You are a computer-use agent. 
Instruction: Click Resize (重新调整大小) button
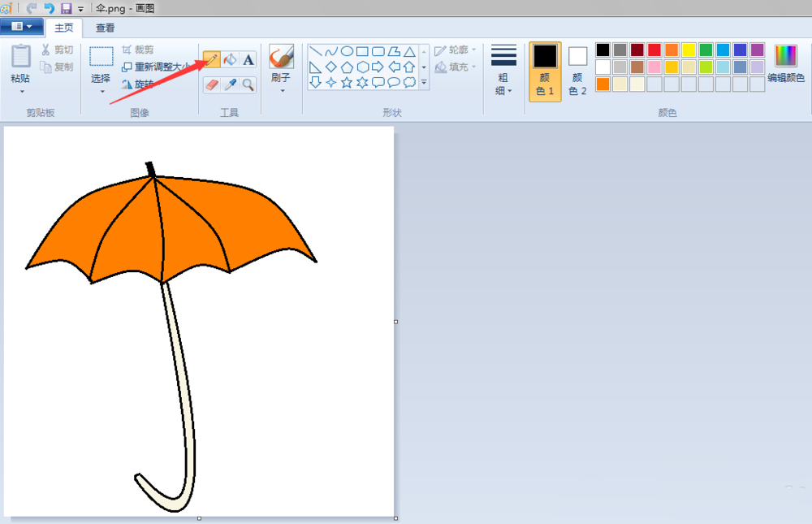pyautogui.click(x=154, y=67)
